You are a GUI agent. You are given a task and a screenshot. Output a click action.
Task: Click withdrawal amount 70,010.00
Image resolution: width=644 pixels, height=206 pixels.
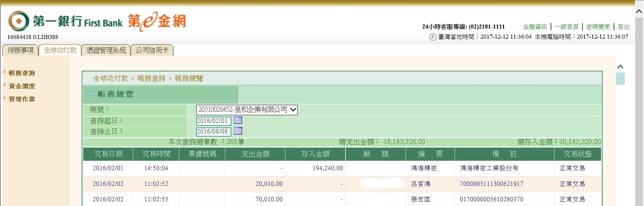coord(269,199)
